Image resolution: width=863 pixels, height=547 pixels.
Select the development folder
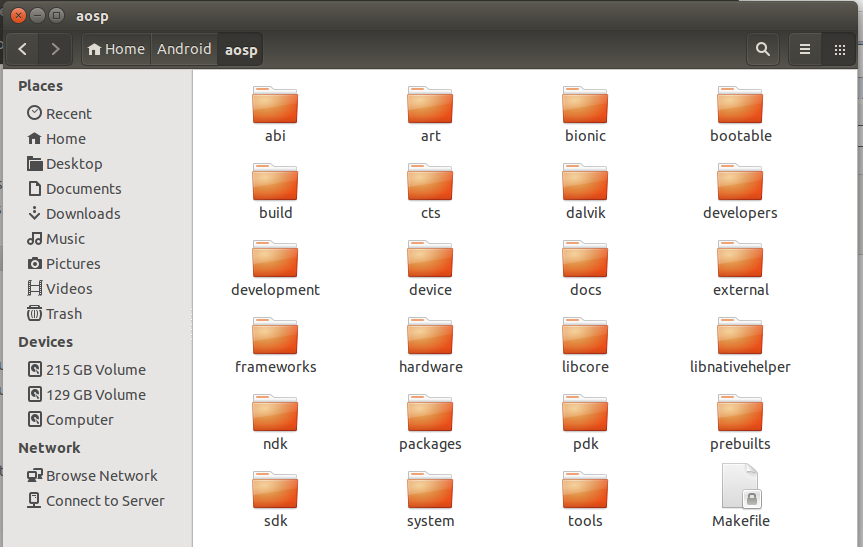tap(275, 269)
